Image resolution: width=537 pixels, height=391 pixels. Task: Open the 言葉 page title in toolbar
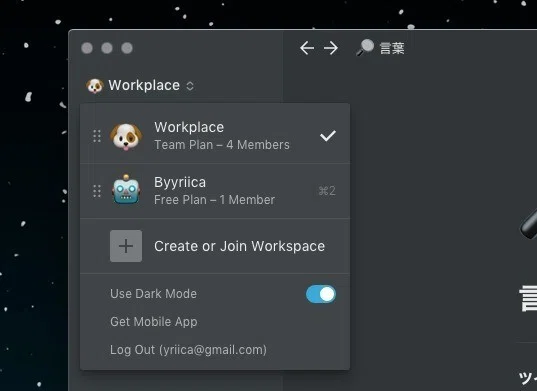pos(392,48)
